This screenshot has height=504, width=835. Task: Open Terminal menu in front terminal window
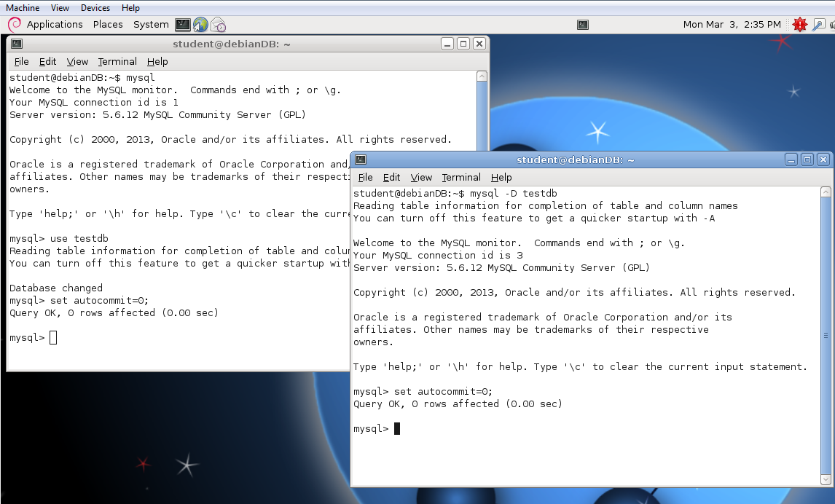[461, 177]
